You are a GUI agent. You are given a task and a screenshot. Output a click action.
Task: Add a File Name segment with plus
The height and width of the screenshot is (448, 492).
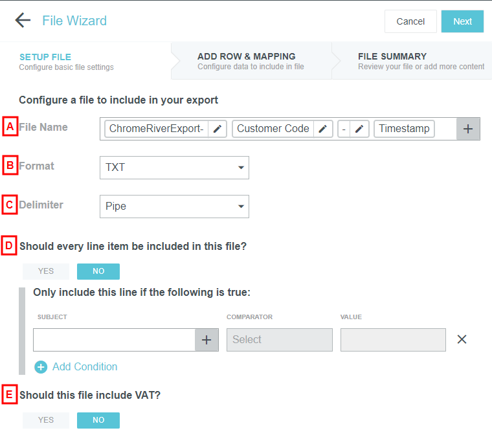[468, 129]
